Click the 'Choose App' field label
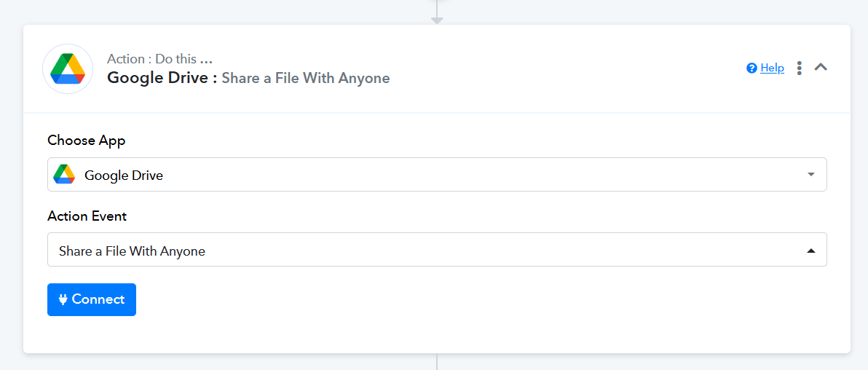This screenshot has height=370, width=868. click(86, 141)
